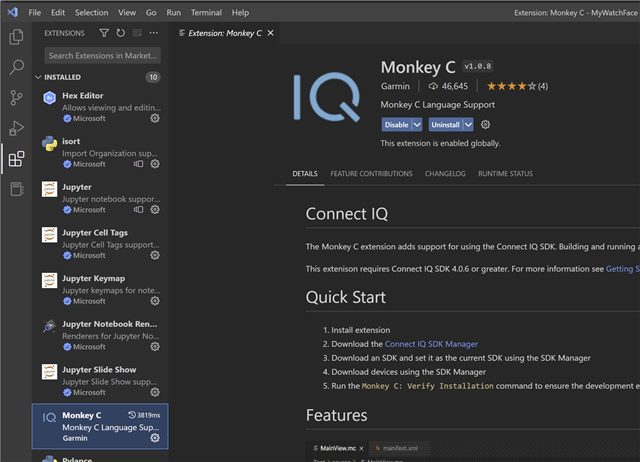The width and height of the screenshot is (640, 462).
Task: Open the Go menu
Action: (x=151, y=13)
